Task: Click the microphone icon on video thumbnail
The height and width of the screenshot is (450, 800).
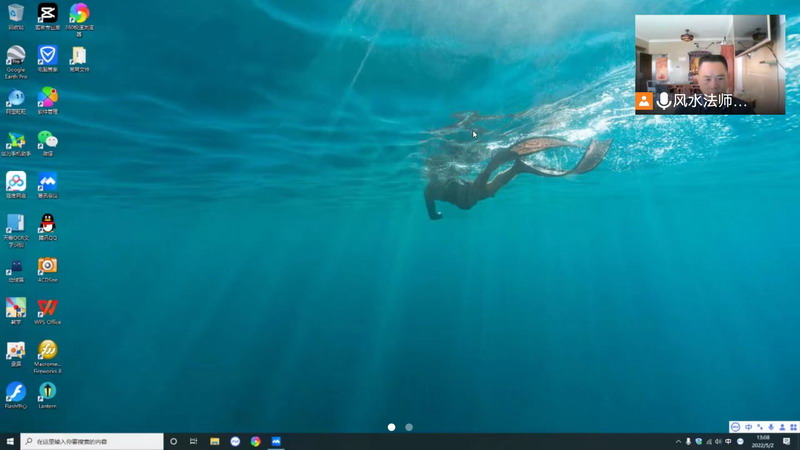Action: coord(663,101)
